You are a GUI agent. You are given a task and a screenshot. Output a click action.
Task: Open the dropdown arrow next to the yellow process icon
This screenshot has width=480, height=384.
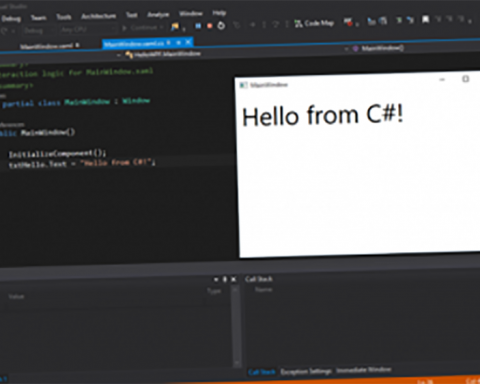pos(184,29)
